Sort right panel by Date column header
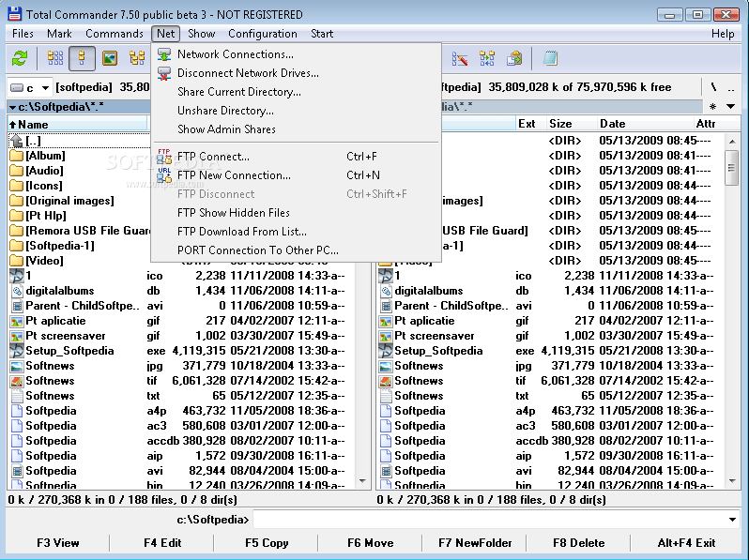 click(x=645, y=124)
